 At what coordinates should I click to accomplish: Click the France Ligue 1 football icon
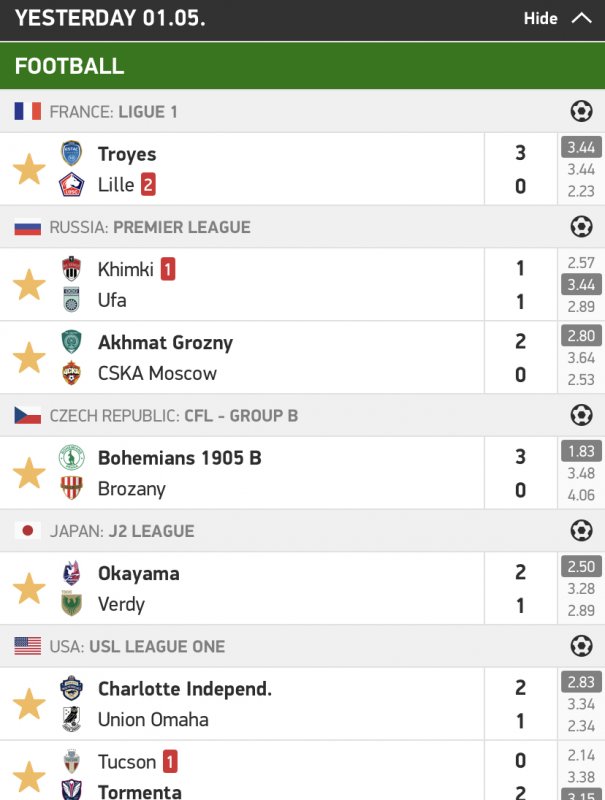pos(581,111)
